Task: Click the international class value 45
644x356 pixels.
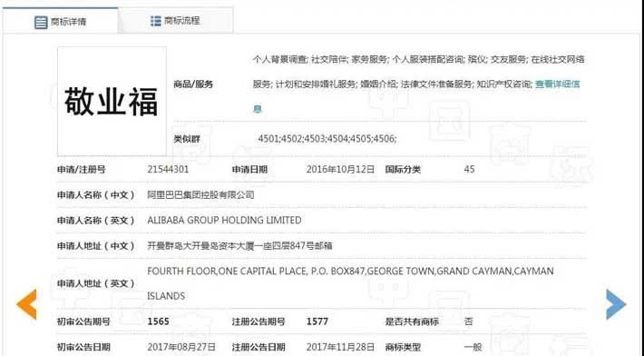Action: (469, 169)
